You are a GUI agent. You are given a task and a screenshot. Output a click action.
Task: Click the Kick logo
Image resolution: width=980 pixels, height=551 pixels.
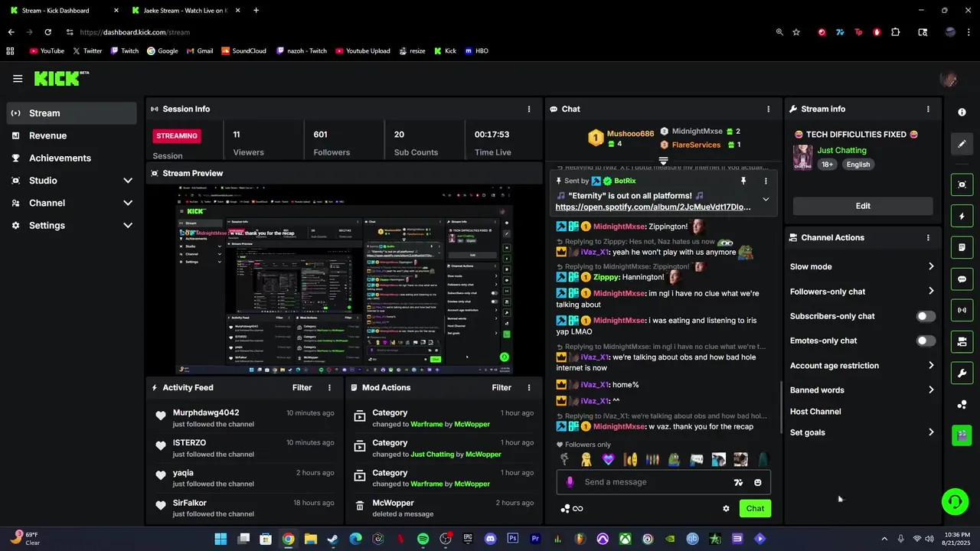tap(61, 78)
